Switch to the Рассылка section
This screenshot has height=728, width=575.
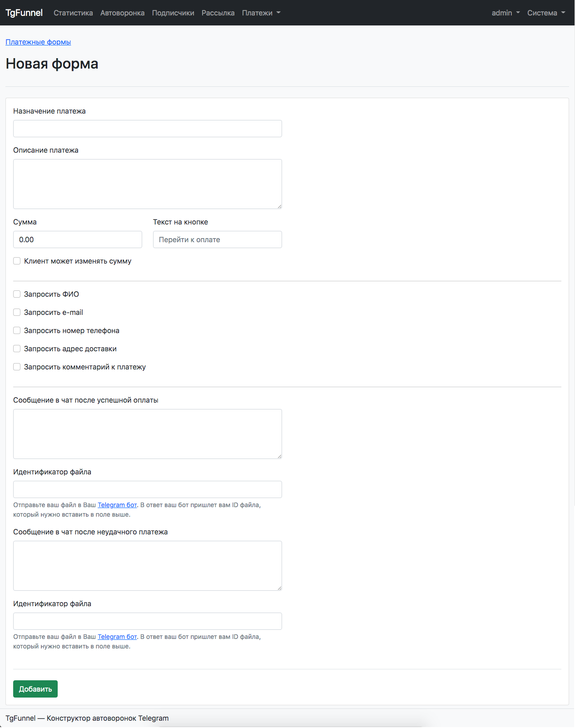click(218, 13)
